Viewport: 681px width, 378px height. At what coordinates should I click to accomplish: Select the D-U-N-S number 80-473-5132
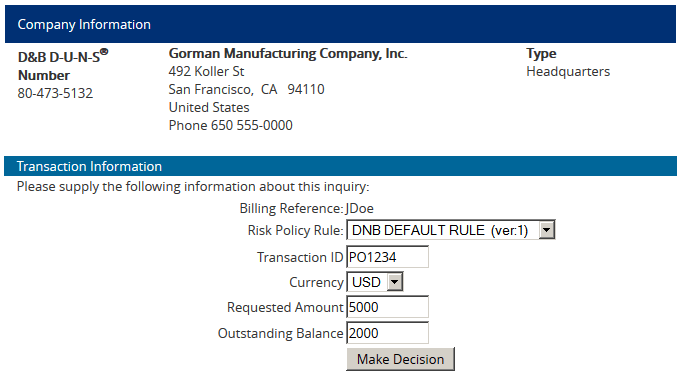pyautogui.click(x=55, y=93)
